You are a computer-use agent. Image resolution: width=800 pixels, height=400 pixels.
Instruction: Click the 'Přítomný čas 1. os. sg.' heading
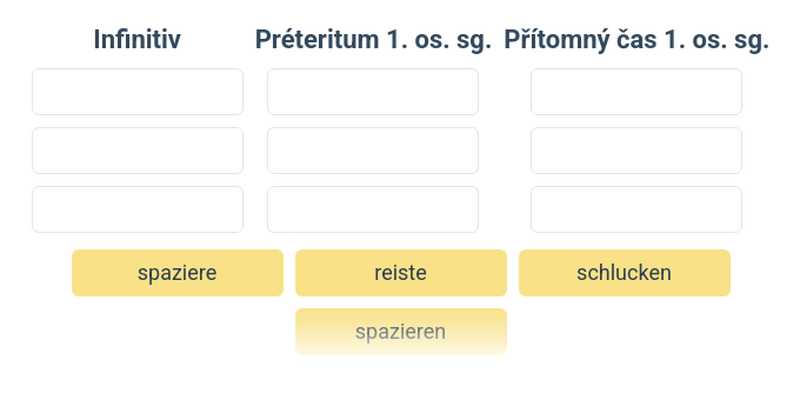636,40
